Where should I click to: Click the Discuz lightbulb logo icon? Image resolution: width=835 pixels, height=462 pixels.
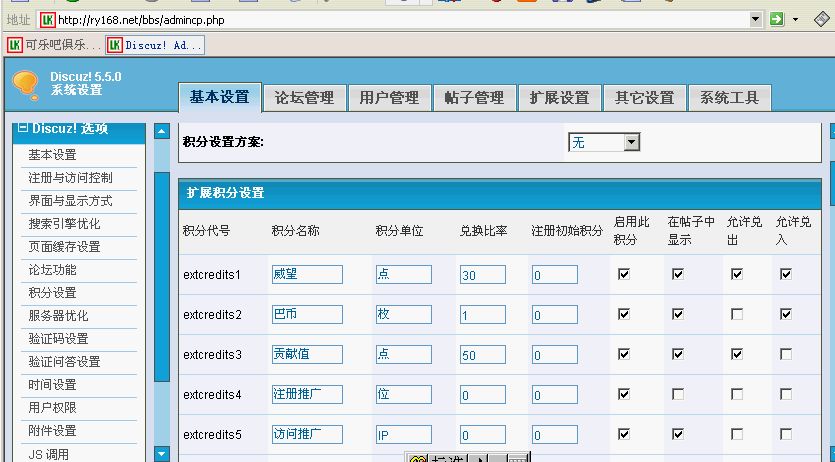pyautogui.click(x=26, y=85)
